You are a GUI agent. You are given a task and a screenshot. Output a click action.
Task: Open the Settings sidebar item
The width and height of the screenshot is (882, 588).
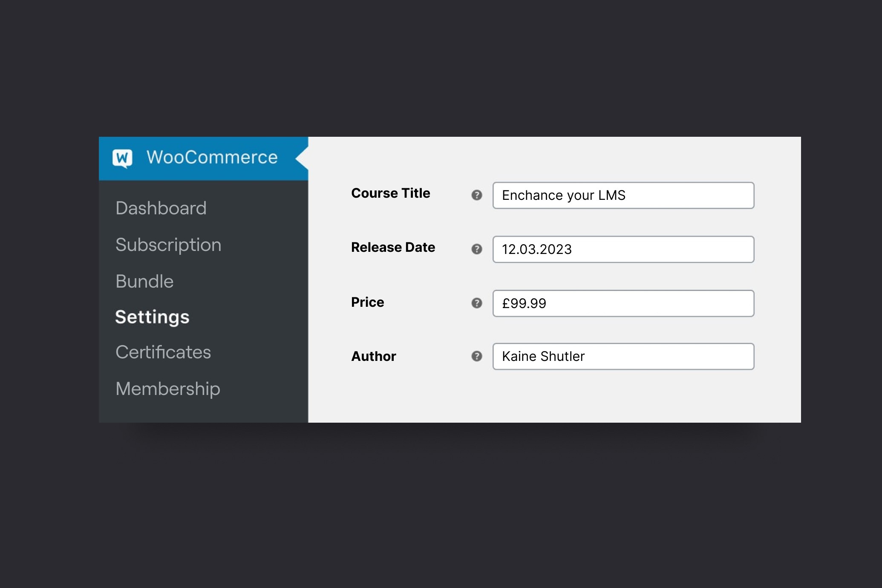(x=152, y=317)
